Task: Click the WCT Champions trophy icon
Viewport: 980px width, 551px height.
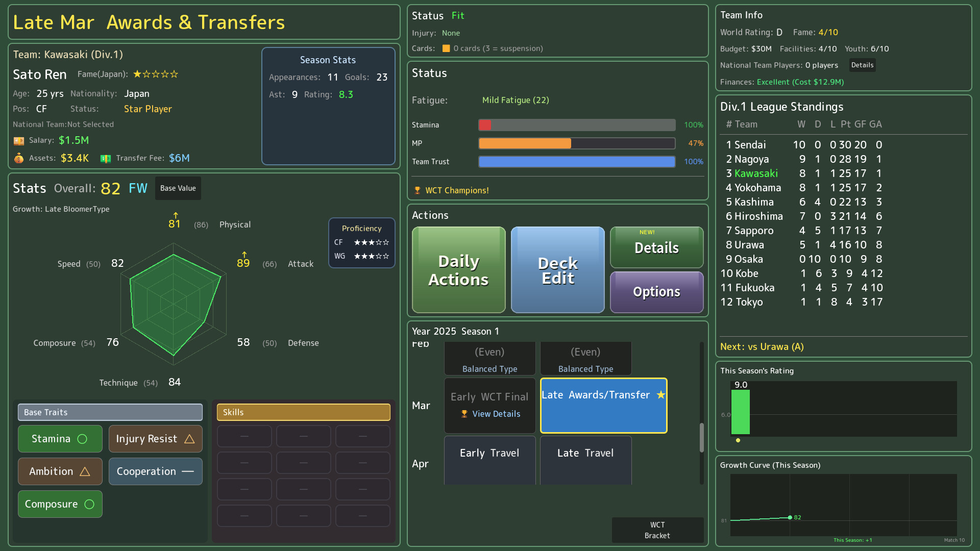Action: click(x=418, y=190)
